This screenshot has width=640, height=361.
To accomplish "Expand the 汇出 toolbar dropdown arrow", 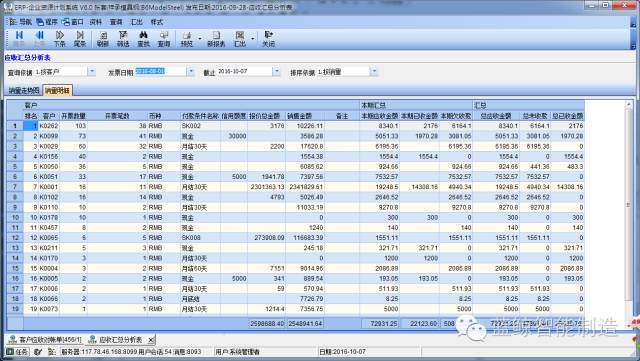I will pyautogui.click(x=253, y=39).
